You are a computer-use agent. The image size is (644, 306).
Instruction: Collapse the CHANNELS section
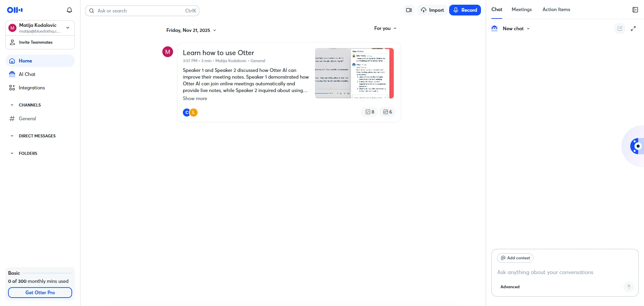click(12, 105)
